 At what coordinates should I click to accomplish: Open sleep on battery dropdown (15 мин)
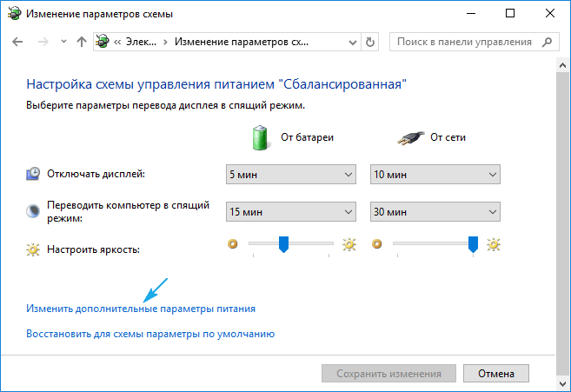(x=290, y=212)
